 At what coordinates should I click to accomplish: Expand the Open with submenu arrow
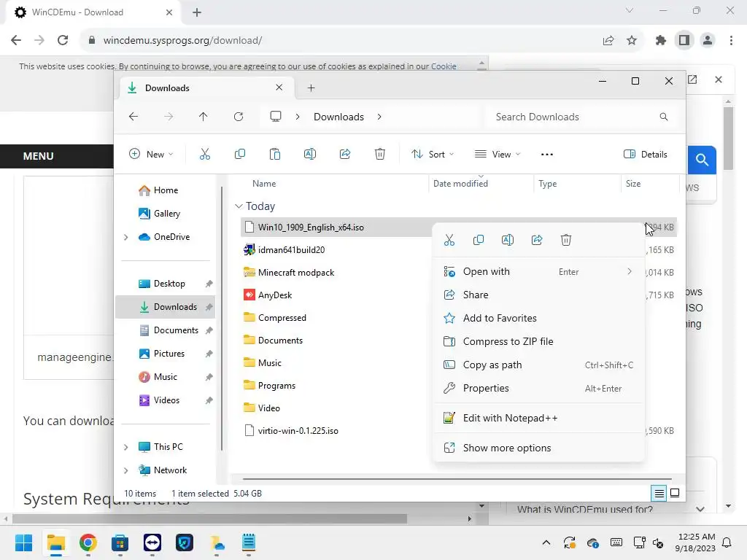(630, 271)
